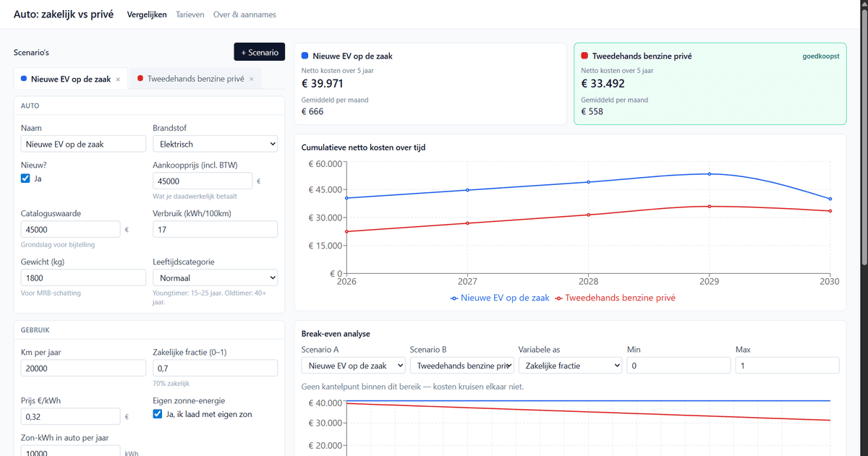This screenshot has width=868, height=456.
Task: Open the Brandstof dropdown
Action: tap(216, 144)
